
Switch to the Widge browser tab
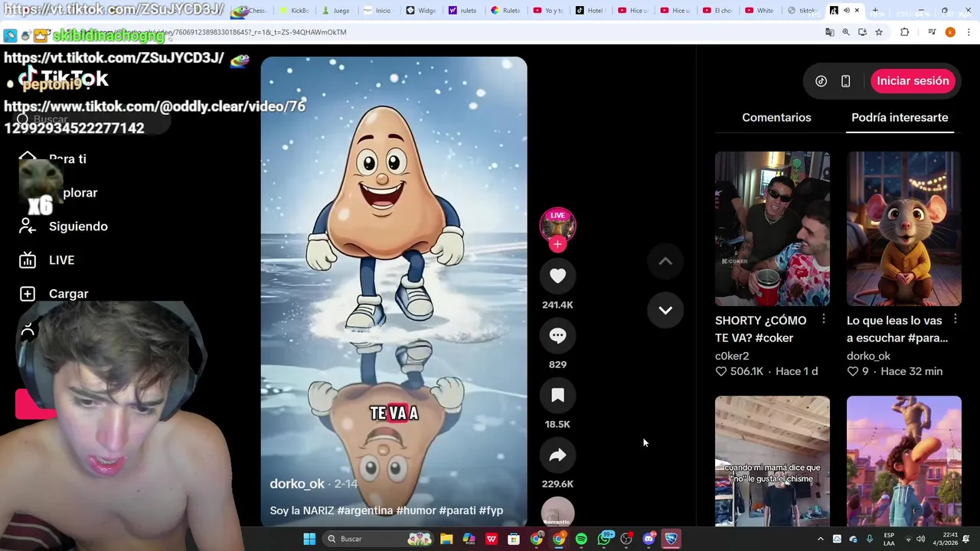click(421, 11)
